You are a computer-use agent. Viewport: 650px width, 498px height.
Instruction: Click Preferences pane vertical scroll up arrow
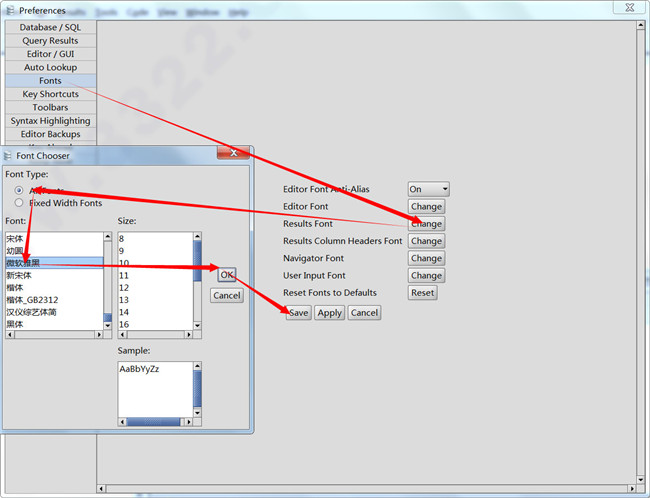[x=640, y=25]
